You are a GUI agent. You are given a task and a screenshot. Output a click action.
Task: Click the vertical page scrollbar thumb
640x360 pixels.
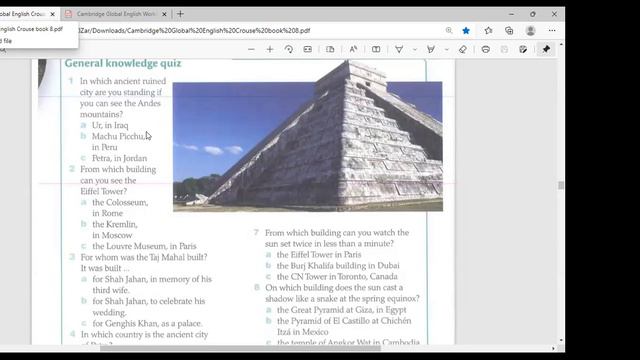(x=561, y=185)
